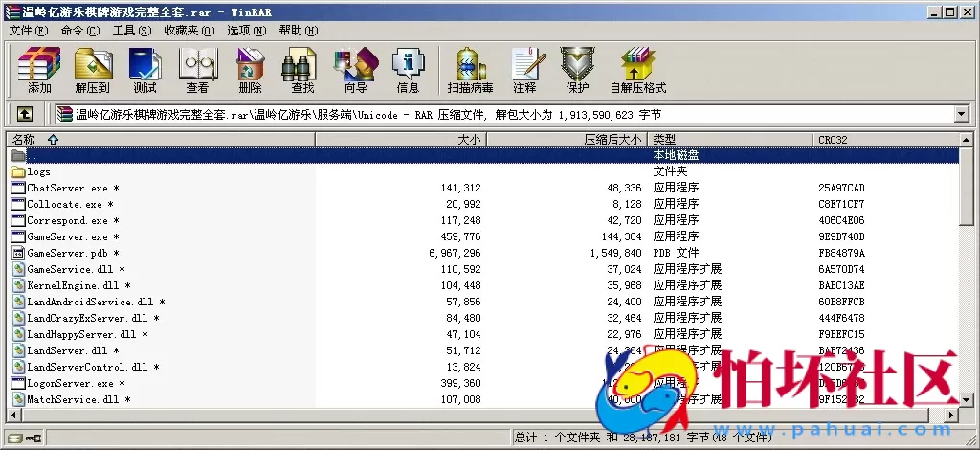The image size is (980, 450).
Task: Click the Add (添加) toolbar icon
Action: (39, 70)
